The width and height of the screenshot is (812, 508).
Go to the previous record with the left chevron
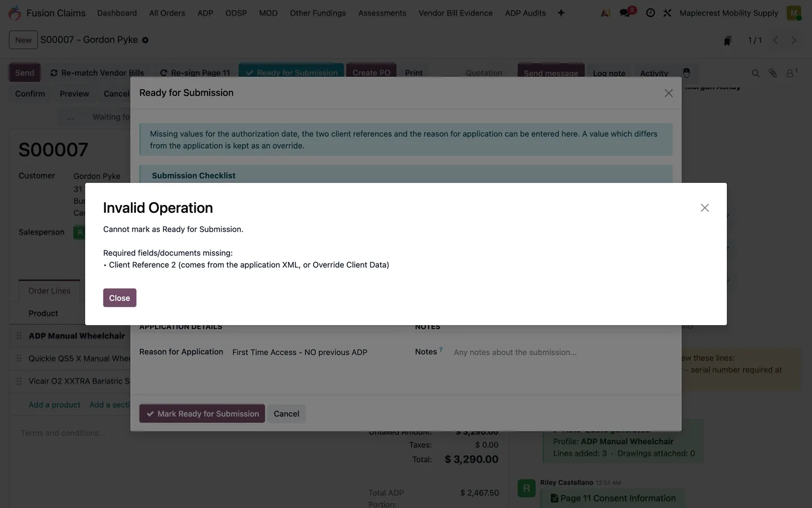tap(775, 40)
